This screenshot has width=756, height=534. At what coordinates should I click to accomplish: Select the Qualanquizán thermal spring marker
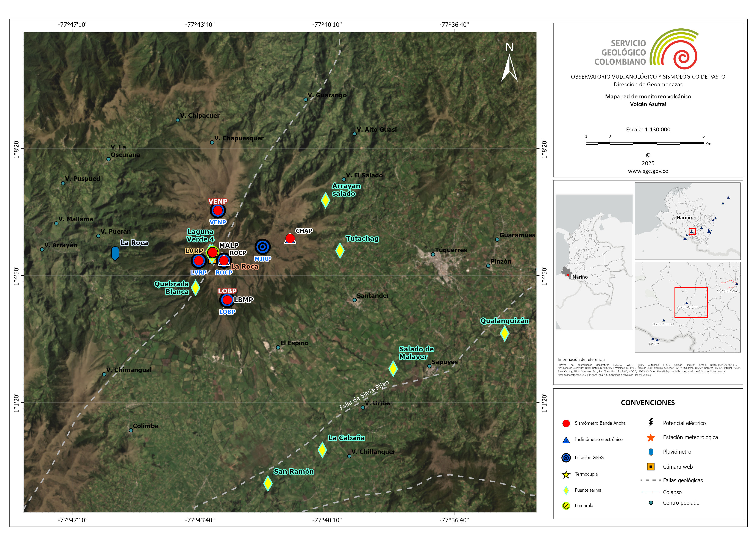(x=505, y=333)
